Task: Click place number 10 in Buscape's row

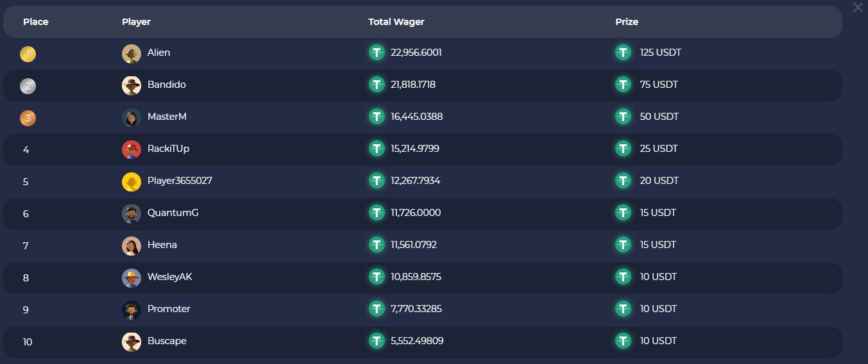Action: pos(28,342)
